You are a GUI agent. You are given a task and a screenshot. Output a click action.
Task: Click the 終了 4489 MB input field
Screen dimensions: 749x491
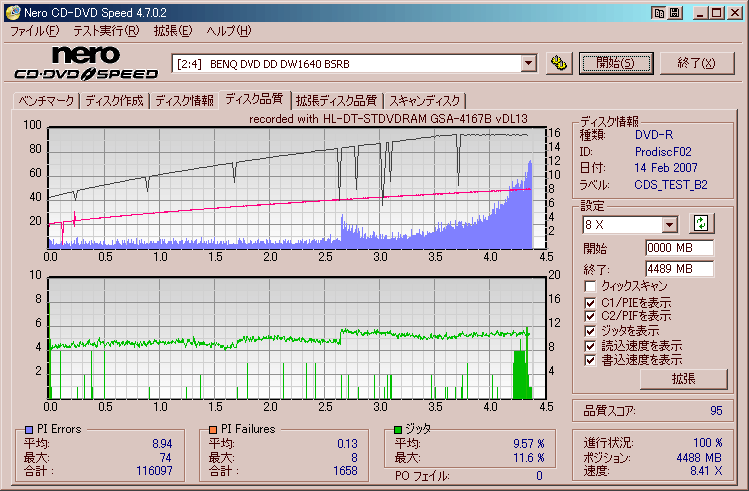tap(679, 269)
